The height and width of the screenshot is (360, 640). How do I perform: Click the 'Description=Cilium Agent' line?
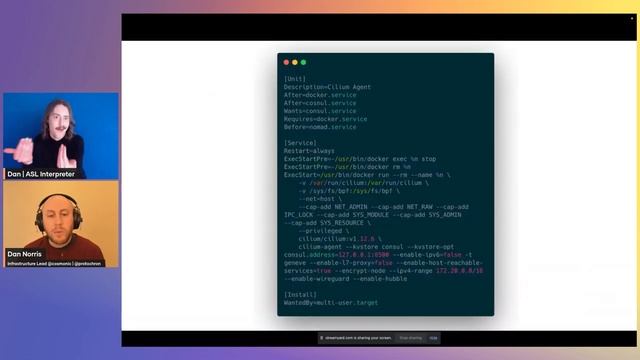(327, 87)
